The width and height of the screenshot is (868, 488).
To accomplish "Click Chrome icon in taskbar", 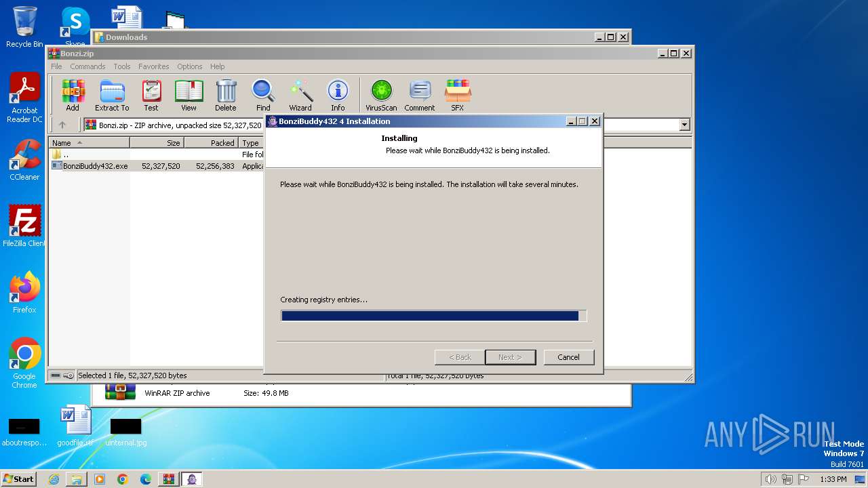I will [x=123, y=479].
